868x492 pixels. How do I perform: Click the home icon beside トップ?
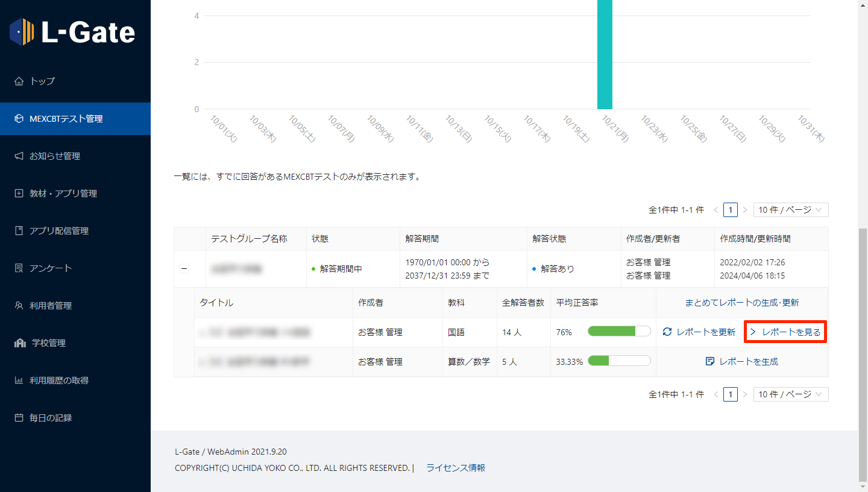click(x=19, y=81)
